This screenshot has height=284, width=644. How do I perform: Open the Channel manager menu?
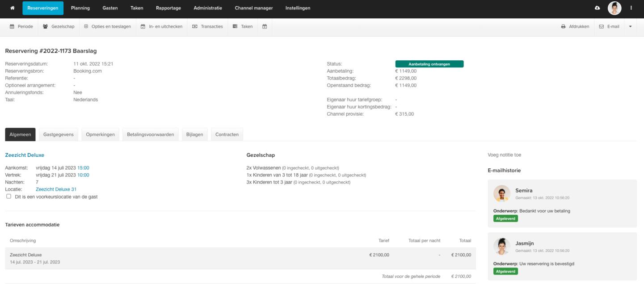pos(253,8)
